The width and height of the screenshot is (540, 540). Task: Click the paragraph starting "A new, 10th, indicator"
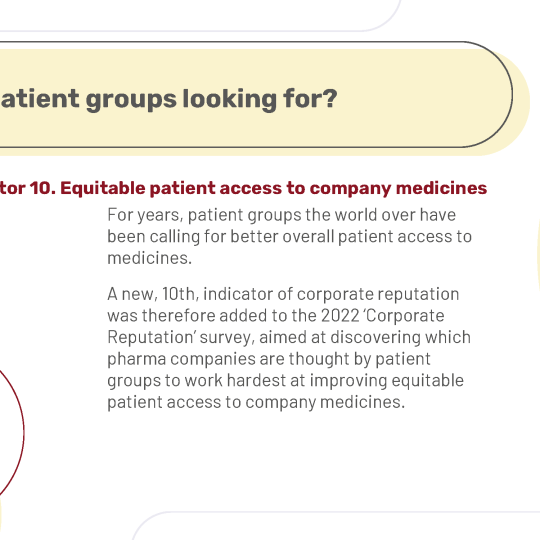click(289, 348)
